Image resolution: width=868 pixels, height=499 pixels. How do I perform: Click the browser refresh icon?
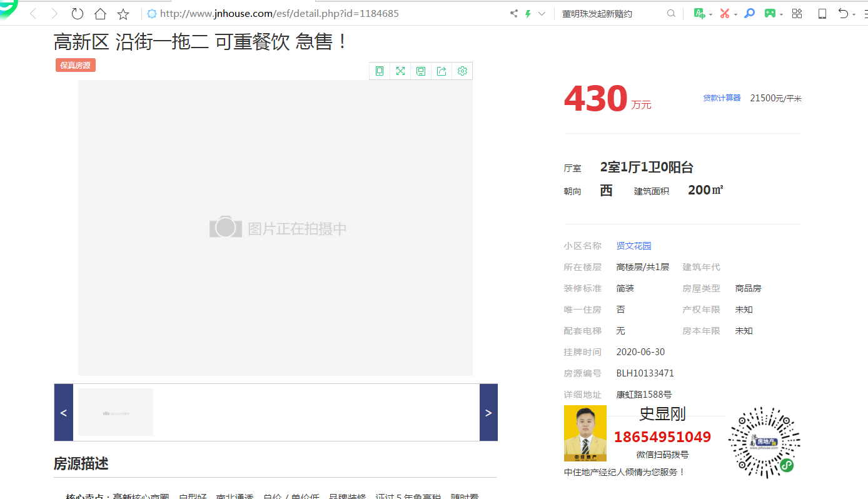pos(78,14)
